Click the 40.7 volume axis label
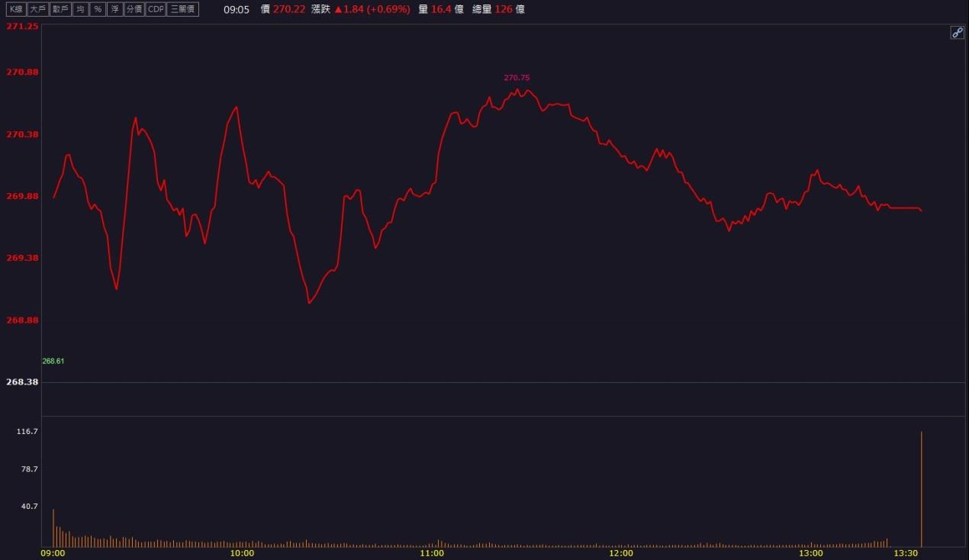The image size is (969, 560). (x=29, y=507)
